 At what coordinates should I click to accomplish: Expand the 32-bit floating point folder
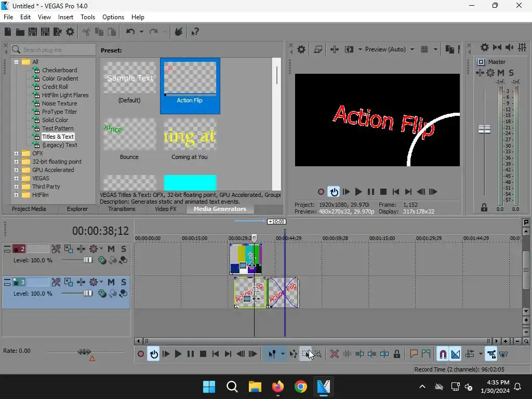[x=16, y=162]
